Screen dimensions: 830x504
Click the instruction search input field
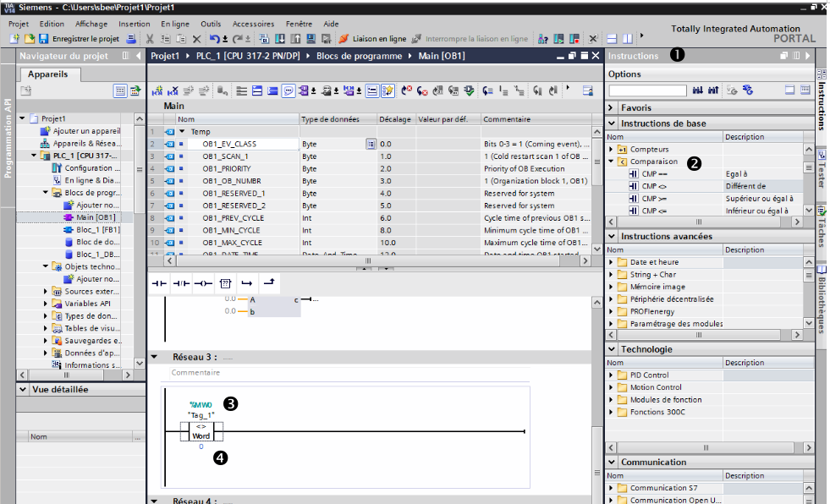647,90
